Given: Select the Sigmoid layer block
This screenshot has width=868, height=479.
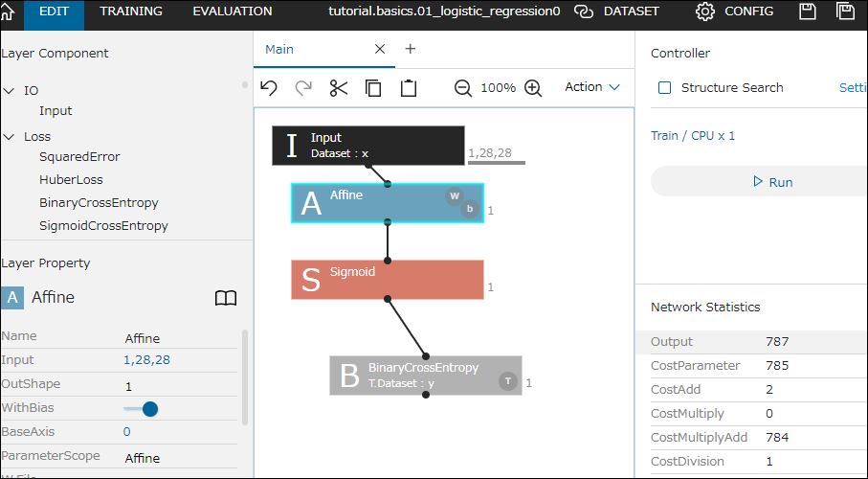Looking at the screenshot, I should click(x=388, y=280).
